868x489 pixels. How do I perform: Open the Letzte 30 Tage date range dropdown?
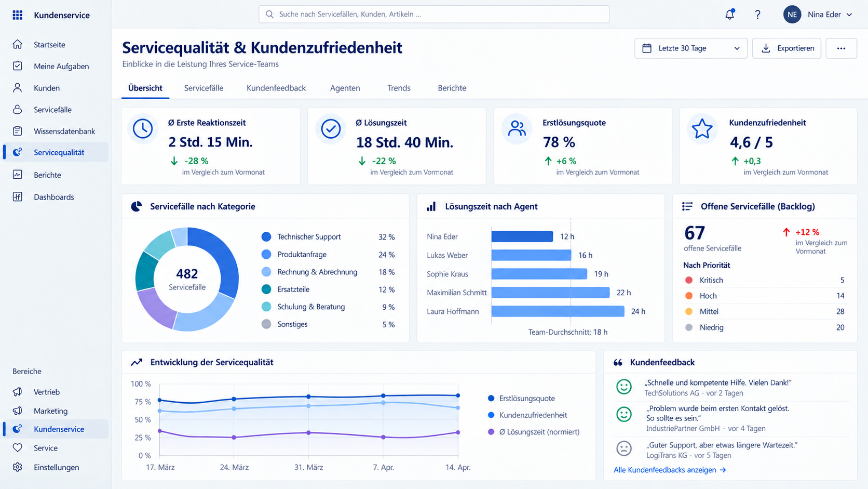click(x=691, y=48)
